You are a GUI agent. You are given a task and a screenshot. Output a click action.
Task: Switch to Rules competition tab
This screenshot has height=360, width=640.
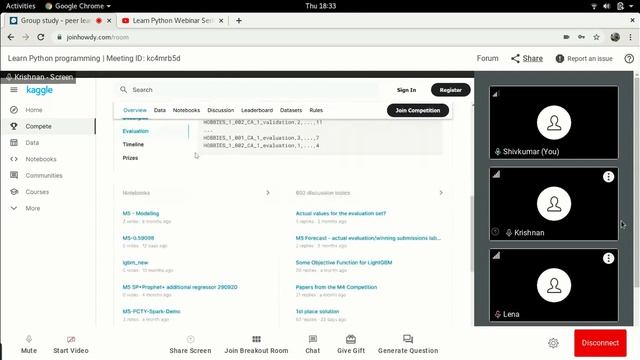(x=316, y=110)
